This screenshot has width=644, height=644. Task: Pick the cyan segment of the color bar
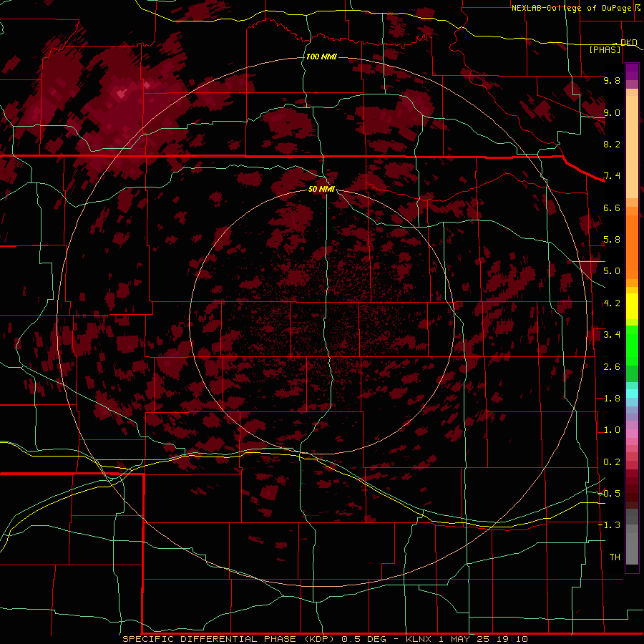click(x=632, y=394)
